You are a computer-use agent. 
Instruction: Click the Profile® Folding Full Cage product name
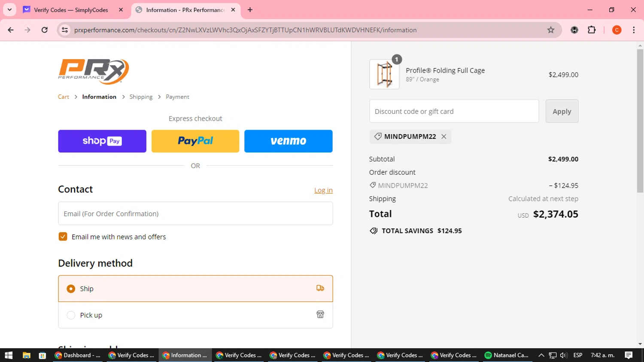point(445,70)
